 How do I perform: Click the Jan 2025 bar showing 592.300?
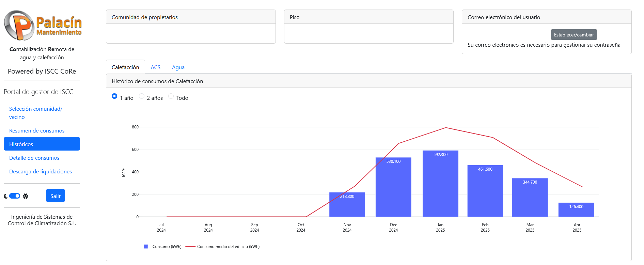(440, 184)
